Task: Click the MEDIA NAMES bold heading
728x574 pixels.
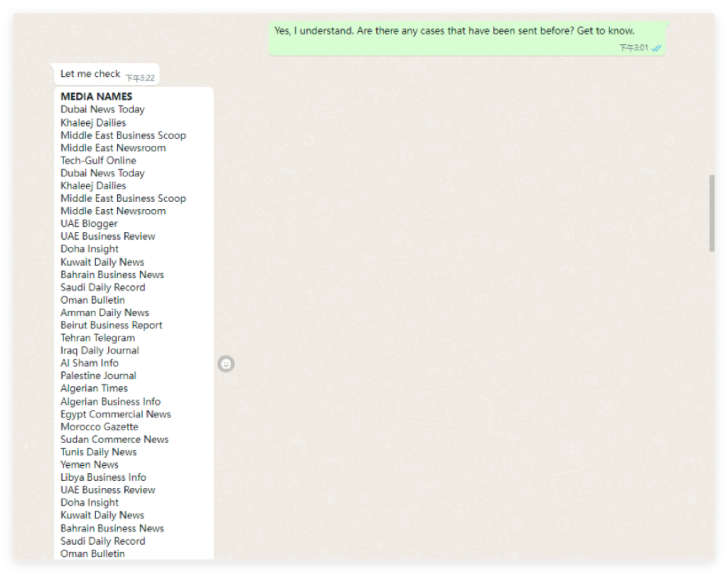Action: (x=96, y=97)
